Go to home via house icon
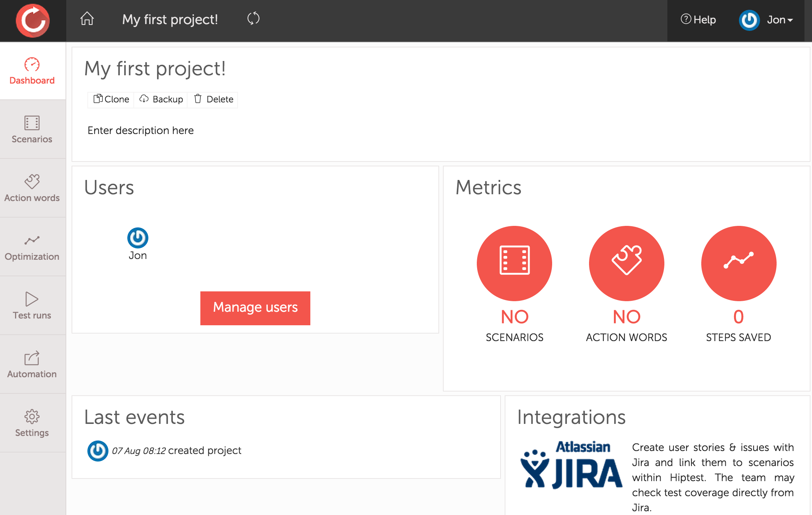This screenshot has width=812, height=515. (87, 18)
